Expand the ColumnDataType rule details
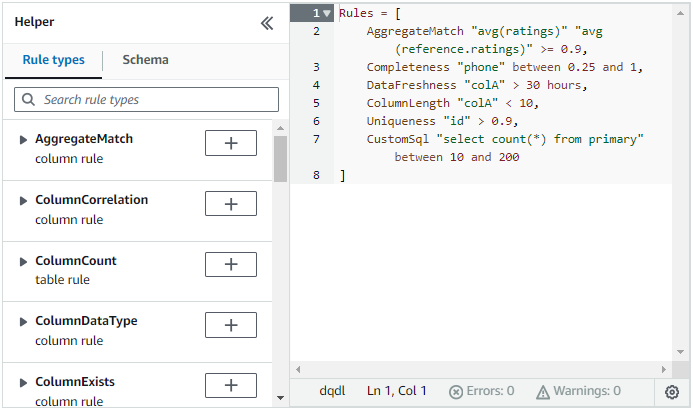693x408 pixels. pyautogui.click(x=24, y=322)
